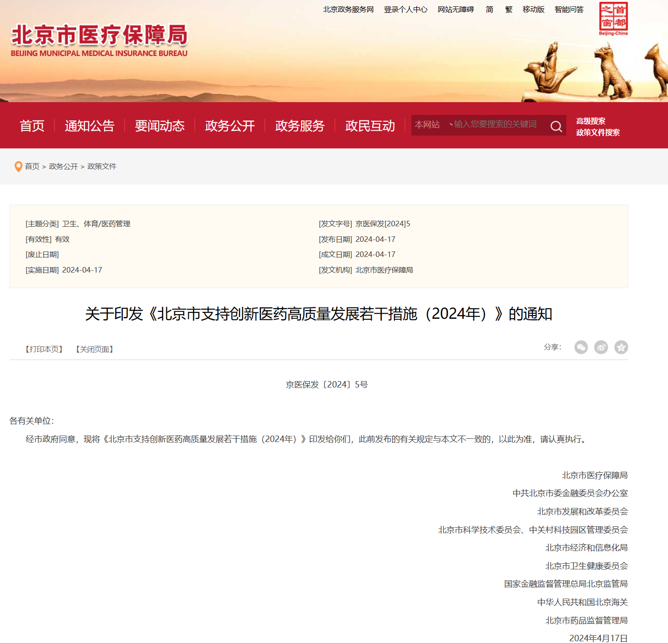Click the 分享 share label
668x644 pixels.
point(552,347)
